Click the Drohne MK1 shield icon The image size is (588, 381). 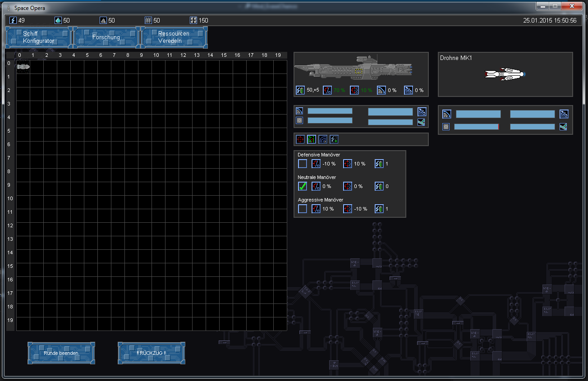coord(446,114)
